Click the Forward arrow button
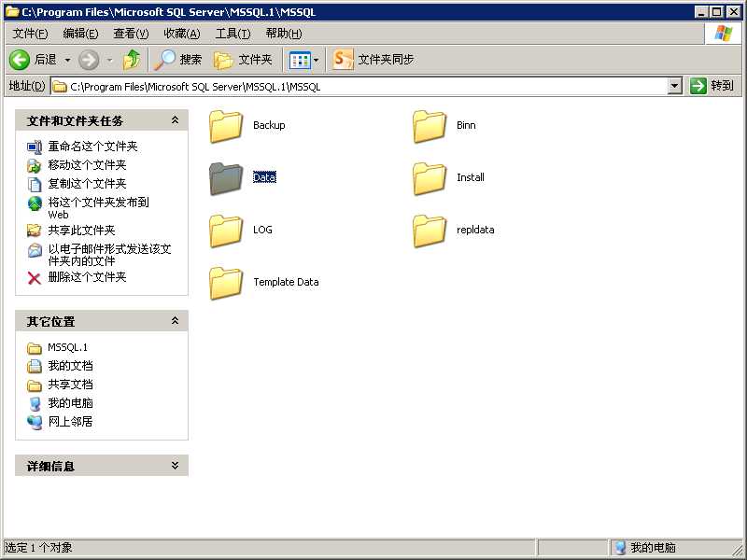This screenshot has height=560, width=747. tap(89, 60)
